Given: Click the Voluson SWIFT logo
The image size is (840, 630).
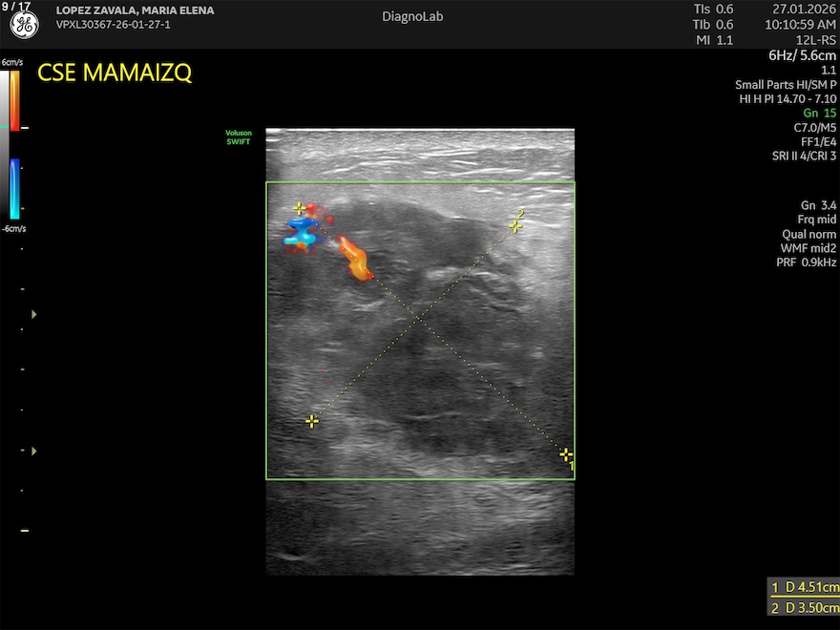Looking at the screenshot, I should coord(238,137).
